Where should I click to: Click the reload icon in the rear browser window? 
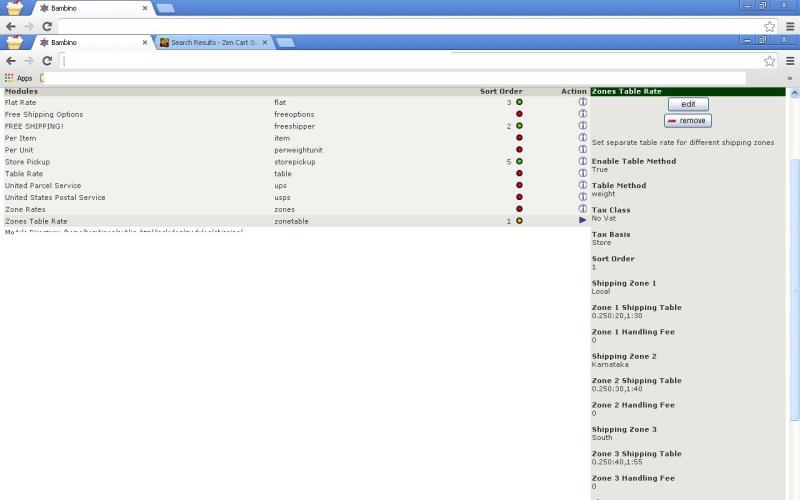pos(47,27)
